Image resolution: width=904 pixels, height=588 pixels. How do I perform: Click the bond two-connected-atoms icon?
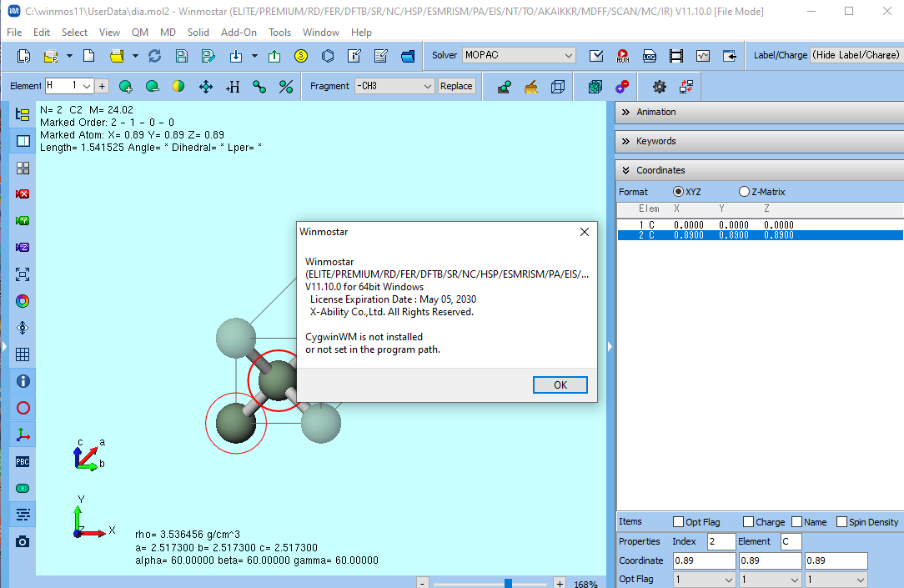click(259, 87)
